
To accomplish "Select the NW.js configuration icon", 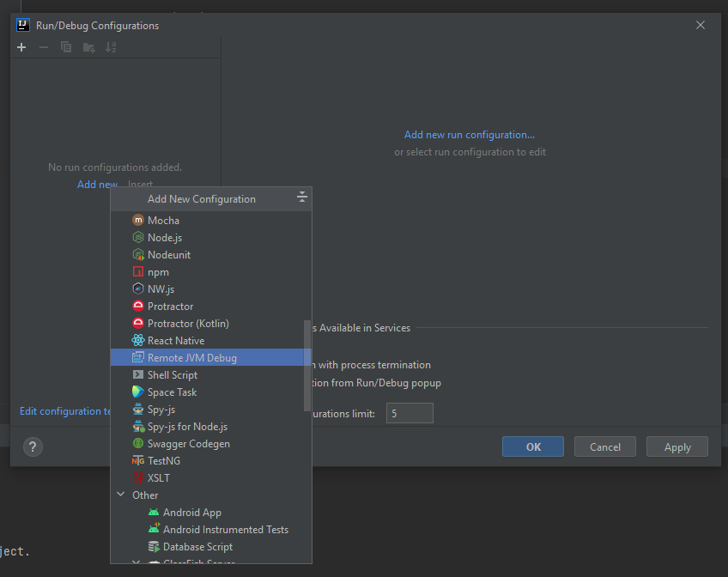I will (138, 288).
